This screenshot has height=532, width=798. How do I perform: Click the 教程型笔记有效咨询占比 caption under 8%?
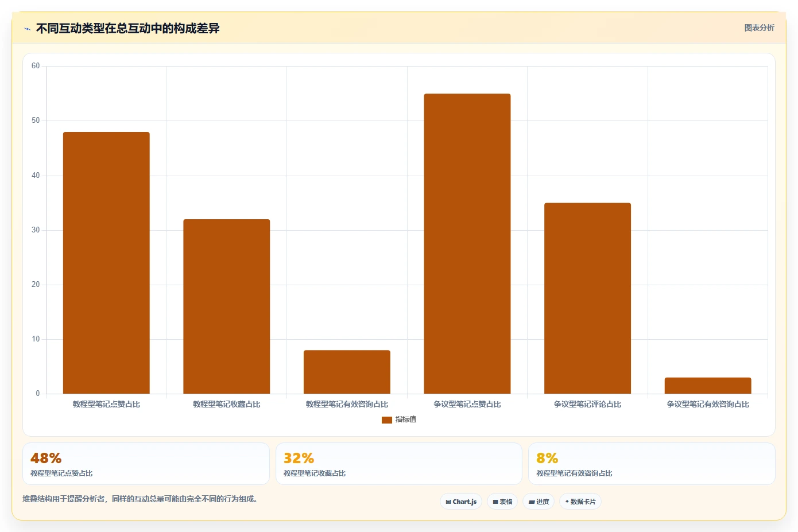574,473
